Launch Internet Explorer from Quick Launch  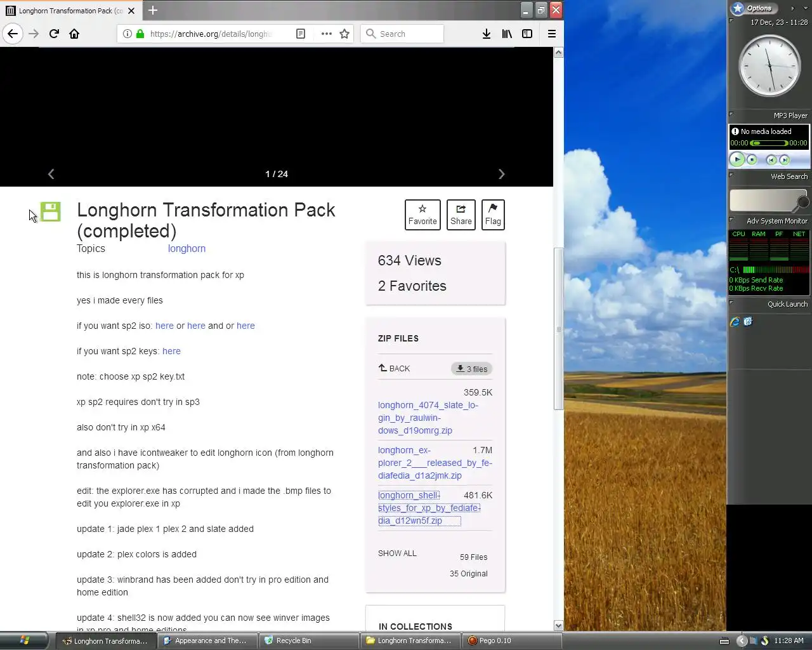coord(735,322)
